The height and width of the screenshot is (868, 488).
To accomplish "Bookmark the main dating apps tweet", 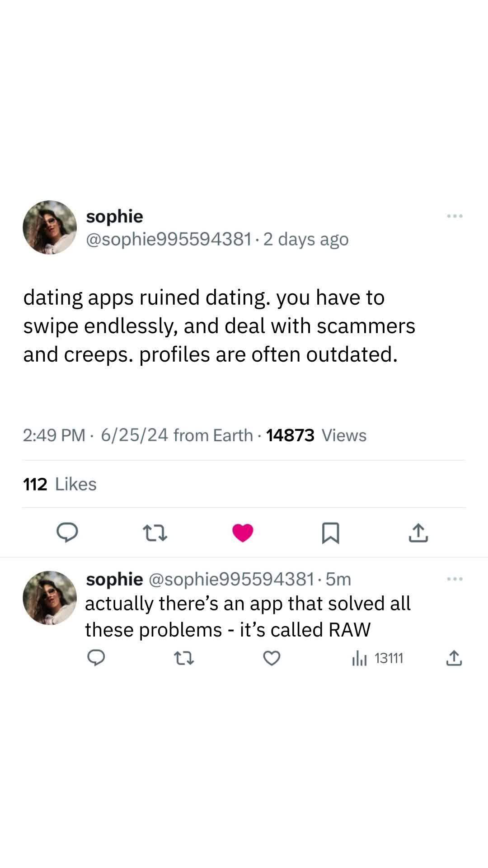I will point(330,533).
